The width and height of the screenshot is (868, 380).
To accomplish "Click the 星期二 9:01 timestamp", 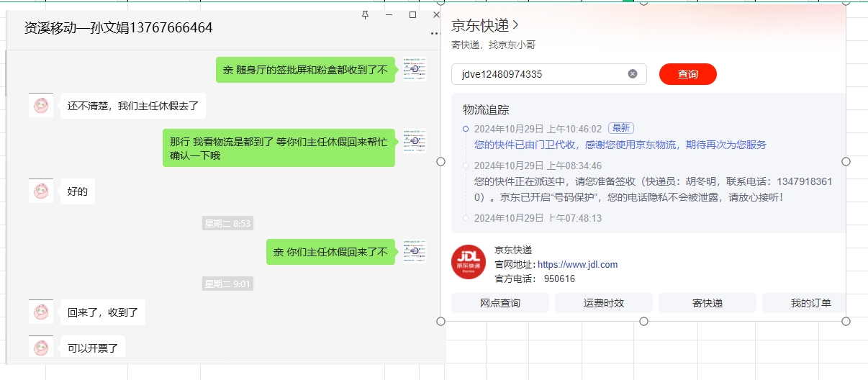I will (227, 284).
